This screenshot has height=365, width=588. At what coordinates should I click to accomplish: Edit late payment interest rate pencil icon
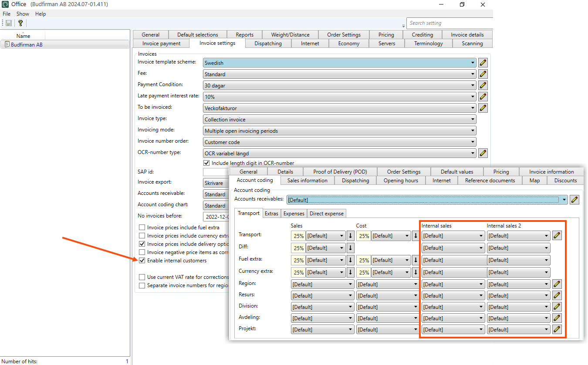[x=483, y=97]
